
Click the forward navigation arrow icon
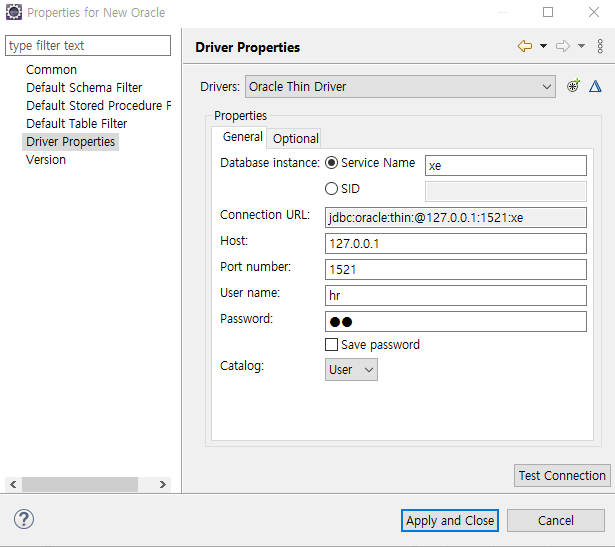point(563,46)
